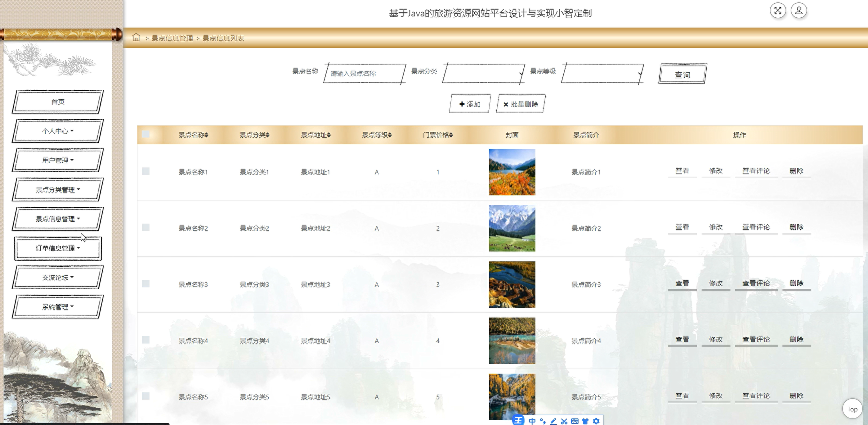Sort by 门票价格 column arrows
The width and height of the screenshot is (868, 425).
click(x=451, y=135)
